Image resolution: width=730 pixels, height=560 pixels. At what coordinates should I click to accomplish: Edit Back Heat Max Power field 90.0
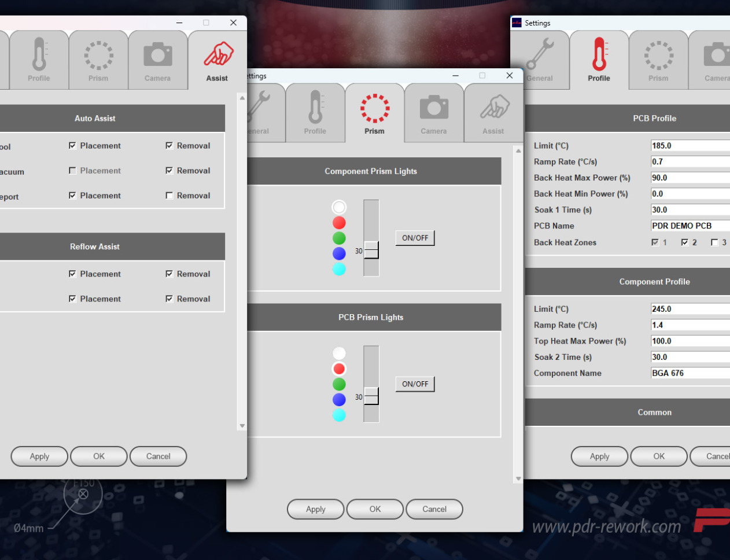pos(691,178)
